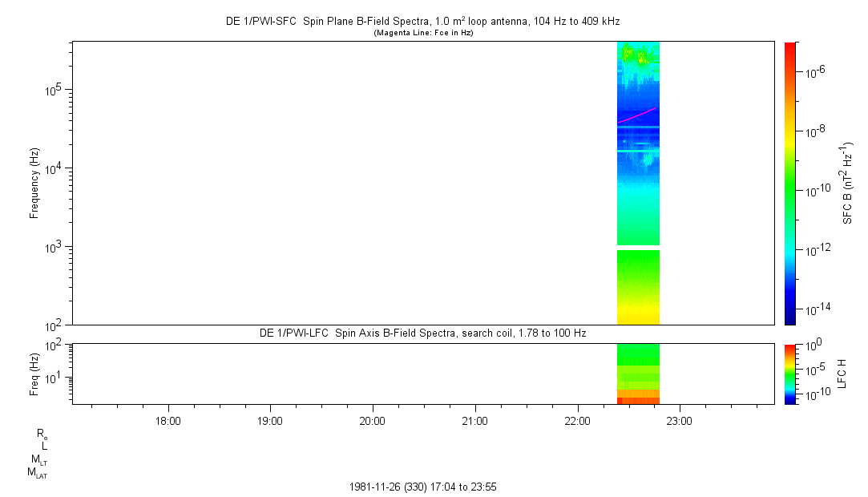Click the SFC B color scale bar
The width and height of the screenshot is (868, 497).
790,183
